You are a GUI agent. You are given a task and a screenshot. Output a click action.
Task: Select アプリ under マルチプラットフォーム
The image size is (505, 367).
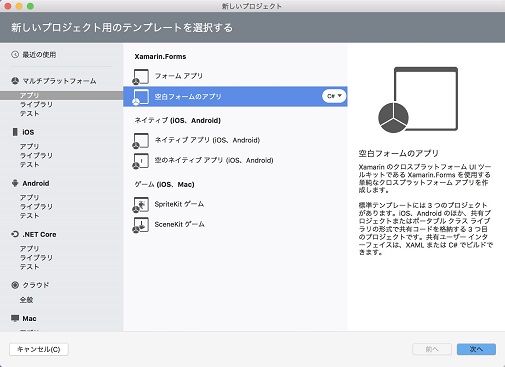point(29,95)
